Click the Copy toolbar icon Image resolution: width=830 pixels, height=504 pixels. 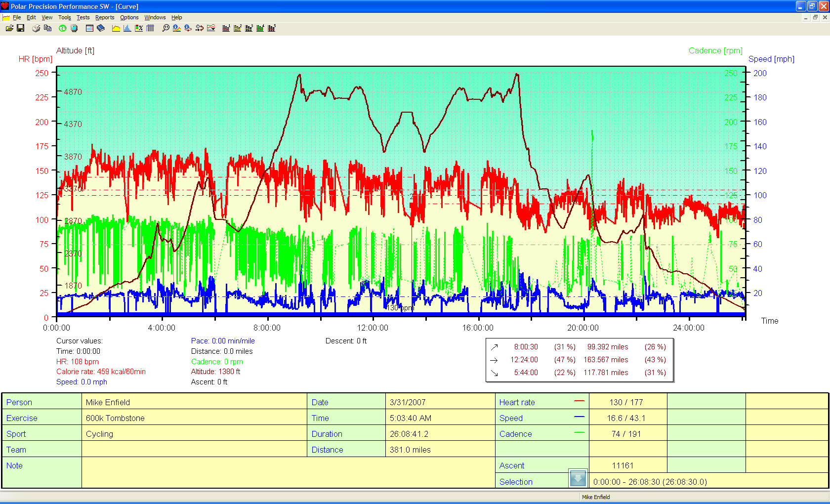[47, 28]
